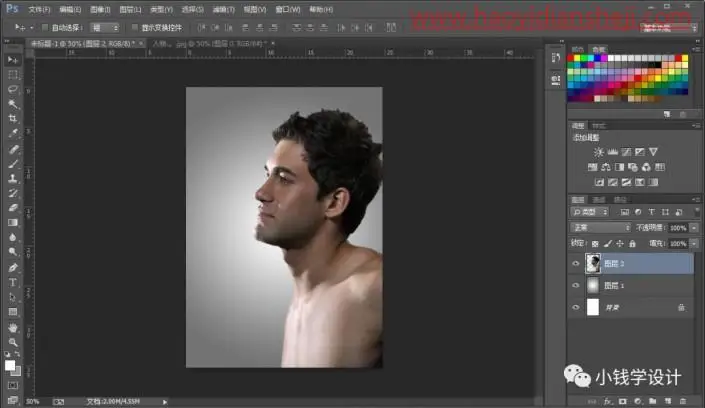This screenshot has height=408, width=705.
Task: Select the Blur tool
Action: coord(13,238)
